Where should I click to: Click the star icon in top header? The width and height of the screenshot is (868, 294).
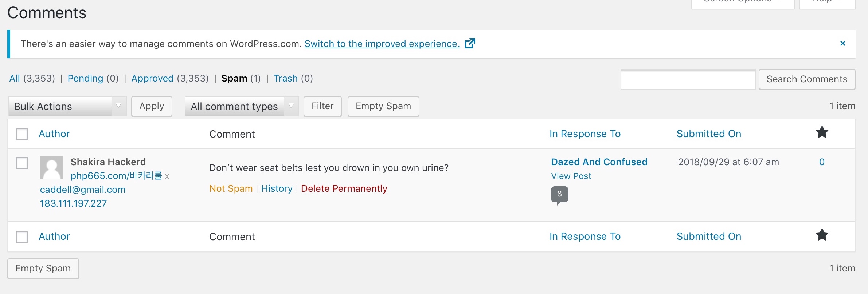pos(822,132)
